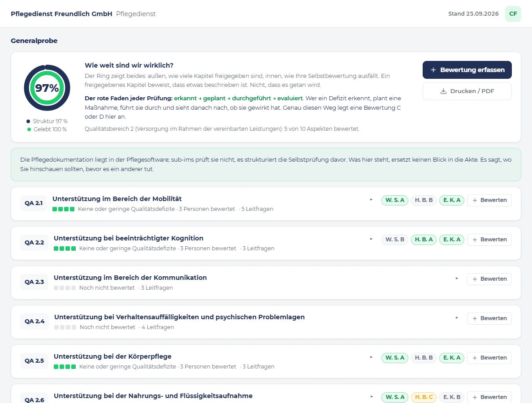Open Unterstützung im Bereich der Kommunikation
The width and height of the screenshot is (532, 403).
[130, 277]
